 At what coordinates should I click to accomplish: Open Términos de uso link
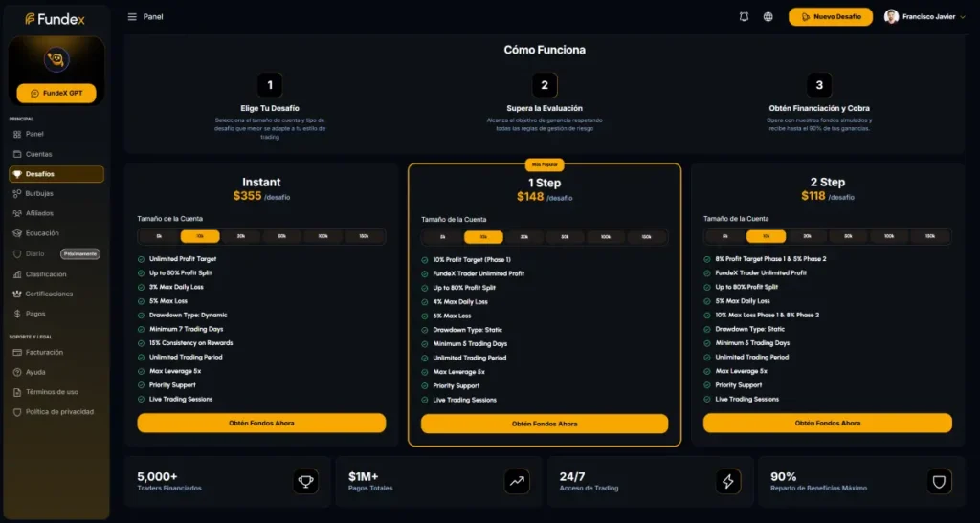[56, 392]
